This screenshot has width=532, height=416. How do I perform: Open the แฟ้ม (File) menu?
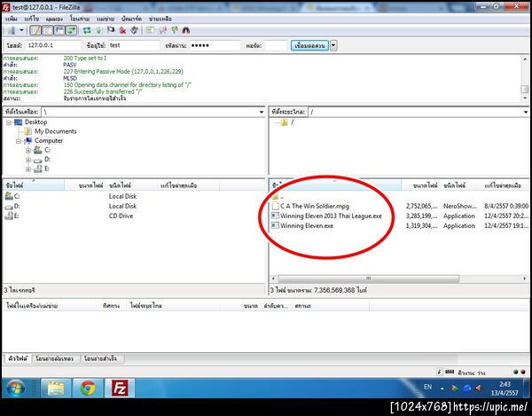[12, 19]
